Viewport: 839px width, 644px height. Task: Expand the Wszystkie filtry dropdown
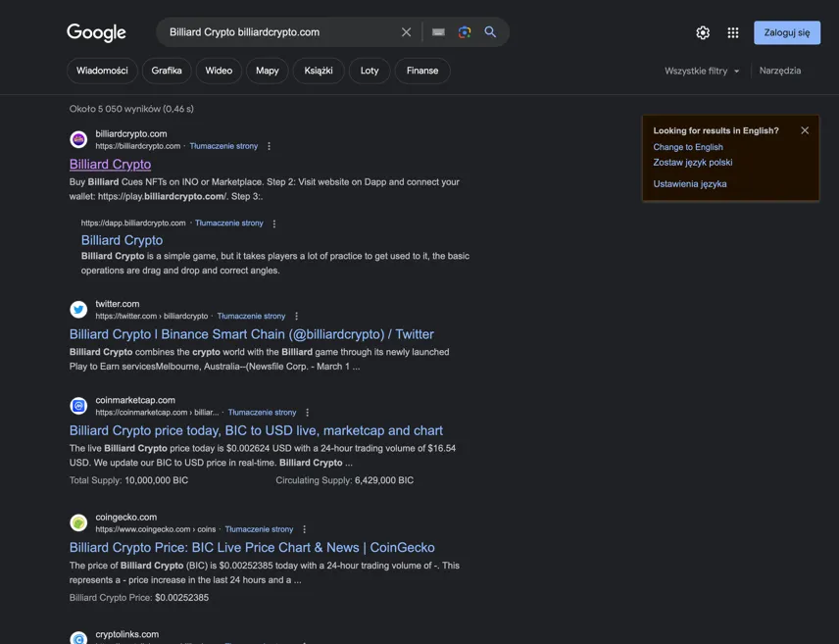(x=702, y=71)
